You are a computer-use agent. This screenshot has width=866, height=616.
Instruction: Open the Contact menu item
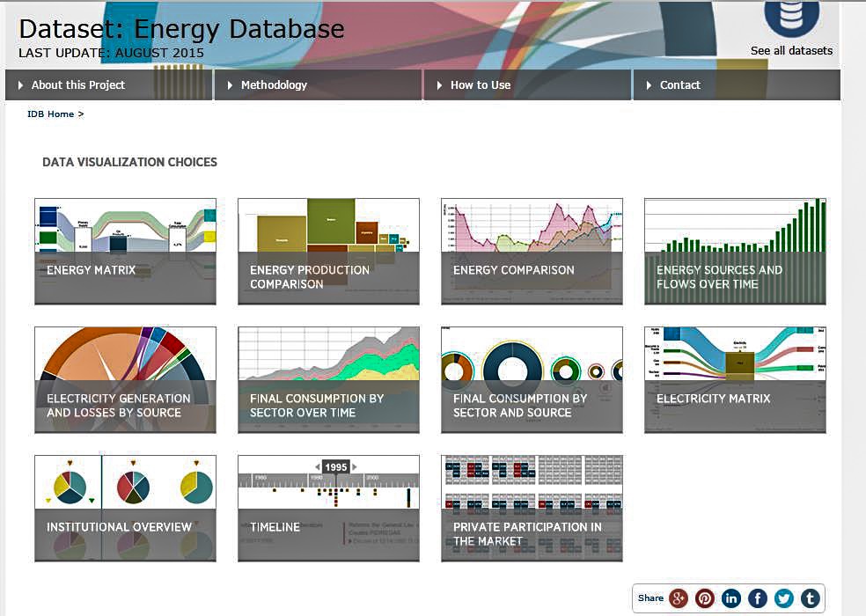(x=680, y=84)
